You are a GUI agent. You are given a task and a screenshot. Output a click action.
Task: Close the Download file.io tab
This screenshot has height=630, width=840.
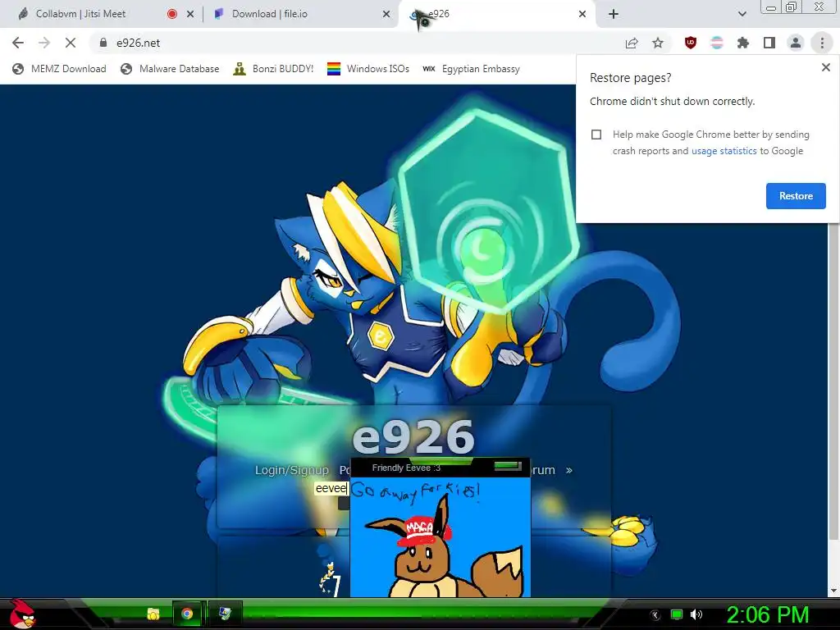pyautogui.click(x=386, y=15)
